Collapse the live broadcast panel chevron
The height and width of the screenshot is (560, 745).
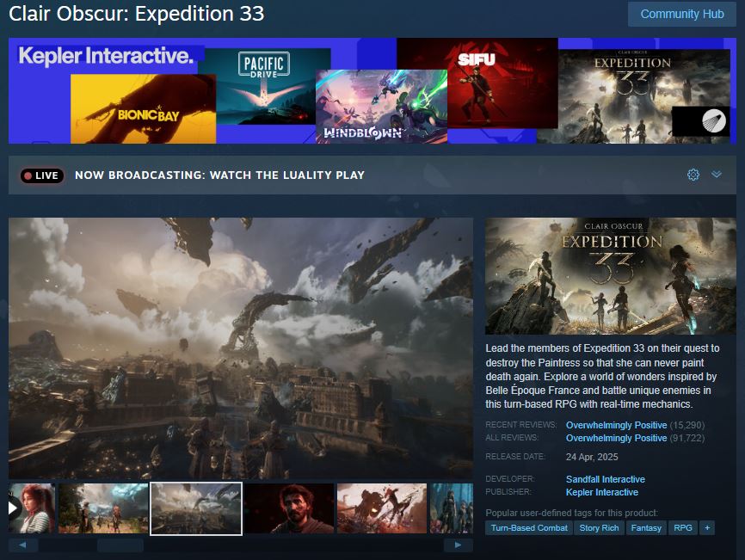coord(717,175)
